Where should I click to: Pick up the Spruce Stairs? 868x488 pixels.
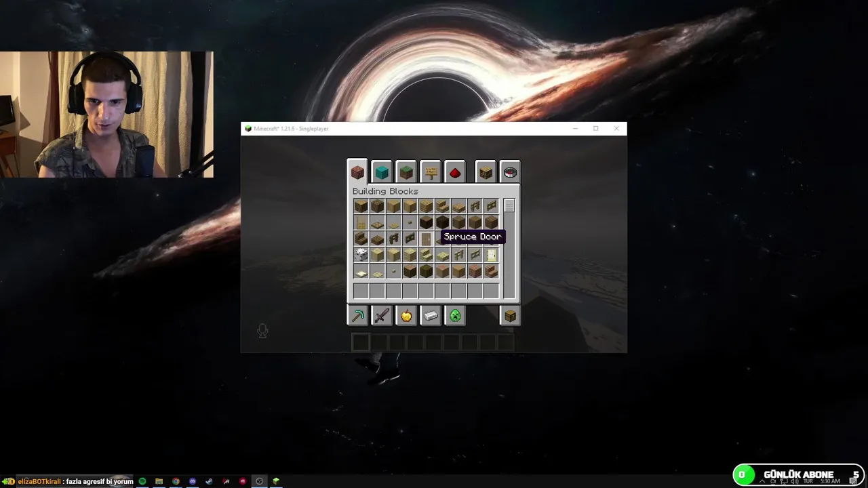click(361, 239)
